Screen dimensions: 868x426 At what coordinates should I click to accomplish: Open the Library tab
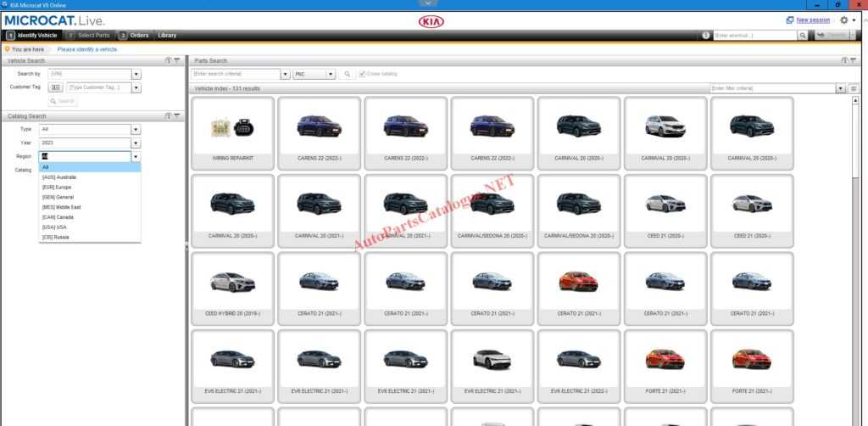pos(167,36)
